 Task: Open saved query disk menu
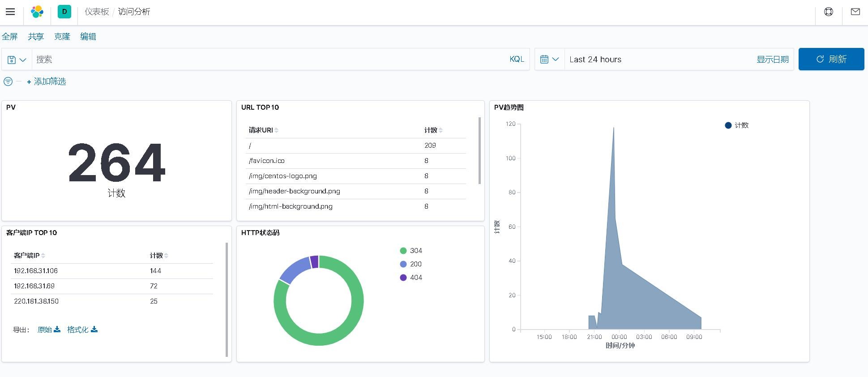17,60
